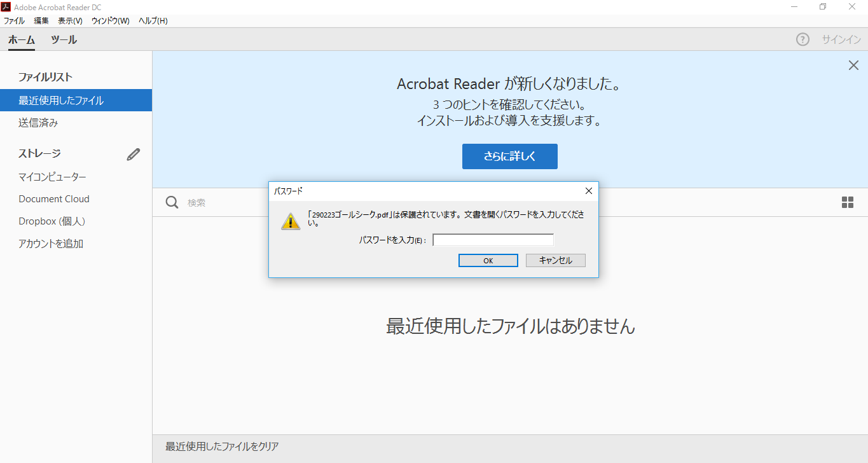
Task: Click the さらに詳しく button
Action: tap(510, 156)
